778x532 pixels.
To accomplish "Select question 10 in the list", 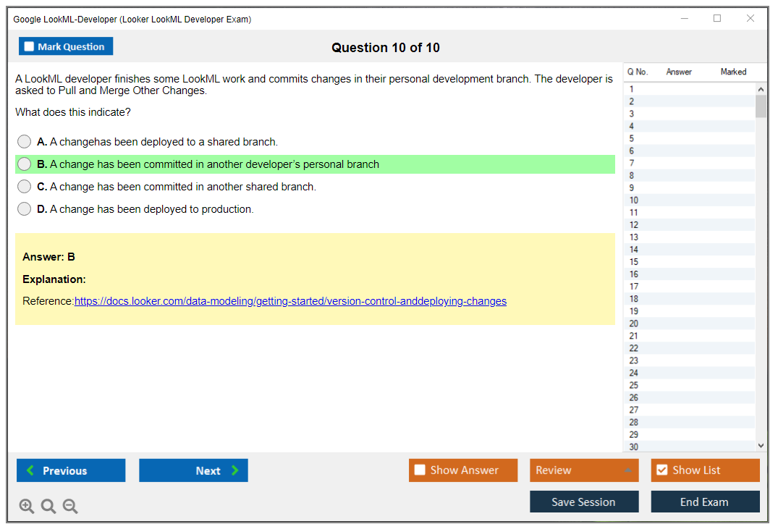I will pos(634,200).
